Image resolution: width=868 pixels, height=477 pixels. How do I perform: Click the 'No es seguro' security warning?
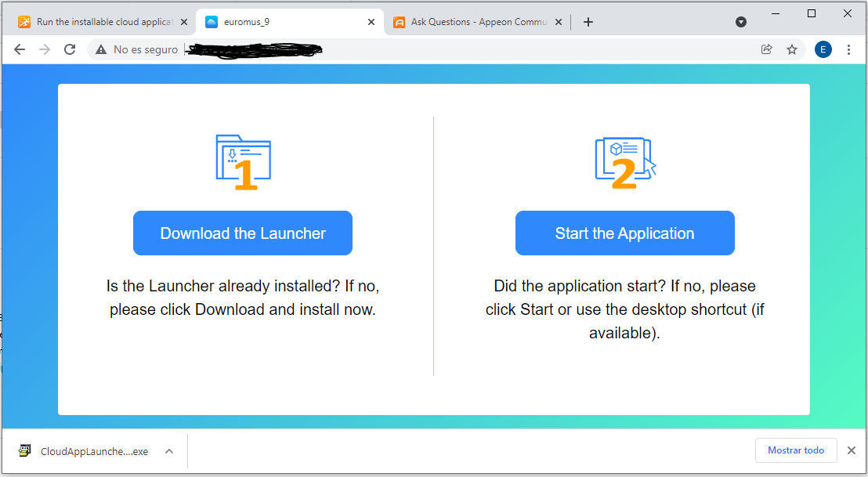(137, 49)
